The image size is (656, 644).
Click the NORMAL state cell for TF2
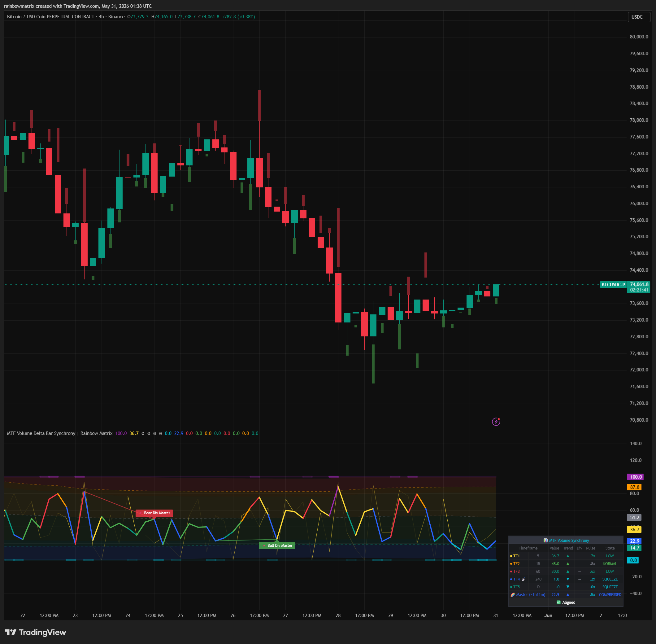tap(610, 564)
